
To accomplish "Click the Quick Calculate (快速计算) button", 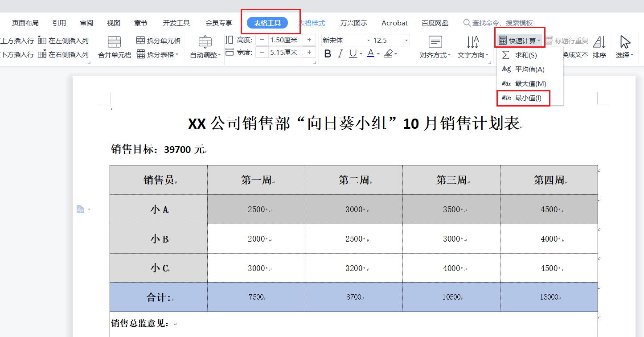I will tap(520, 41).
